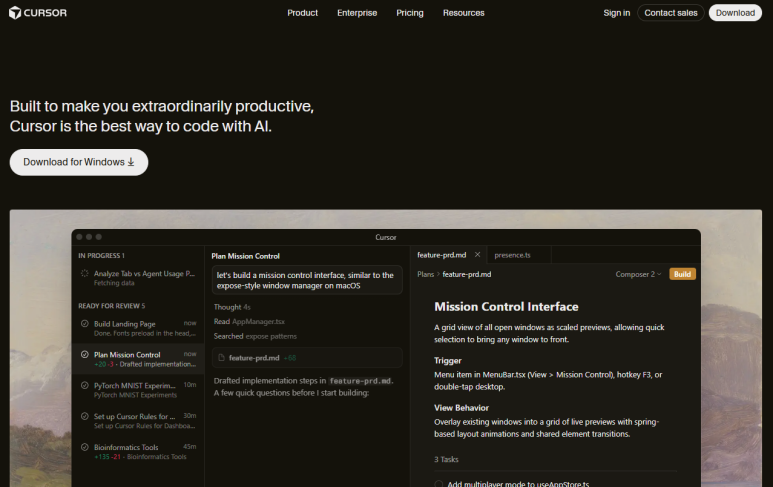The height and width of the screenshot is (487, 773).
Task: Click the Download button in header
Action: [735, 13]
